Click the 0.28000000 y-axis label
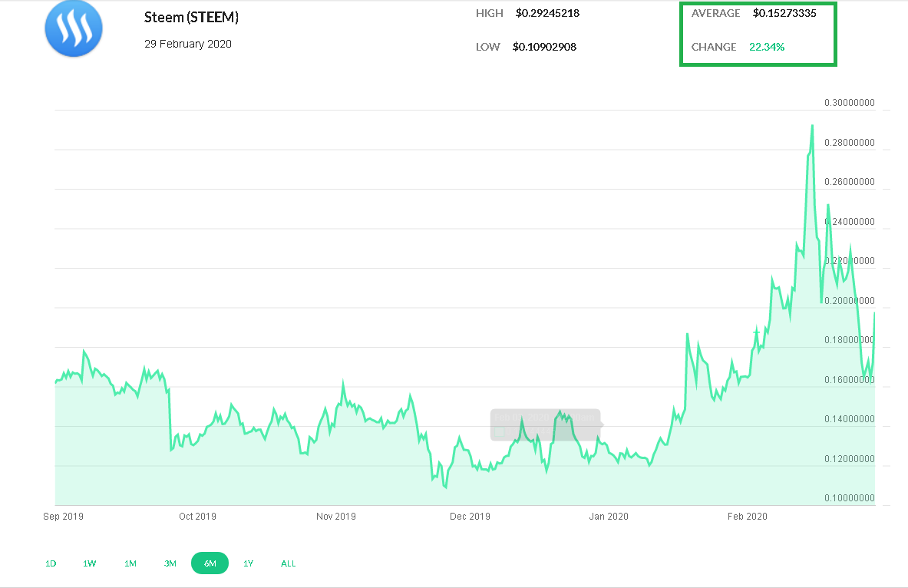The height and width of the screenshot is (588, 908). coord(850,143)
